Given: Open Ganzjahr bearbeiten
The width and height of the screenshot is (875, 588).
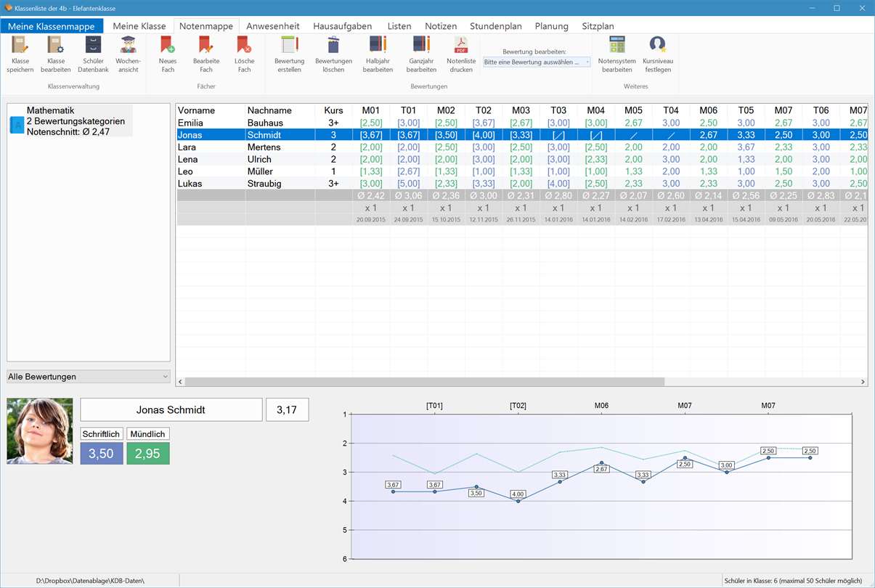Looking at the screenshot, I should 421,54.
